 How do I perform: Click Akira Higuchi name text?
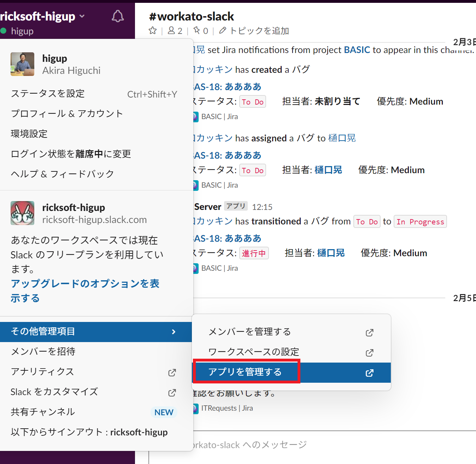71,71
